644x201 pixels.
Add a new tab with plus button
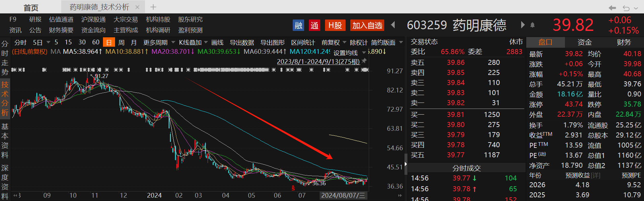coord(153,7)
